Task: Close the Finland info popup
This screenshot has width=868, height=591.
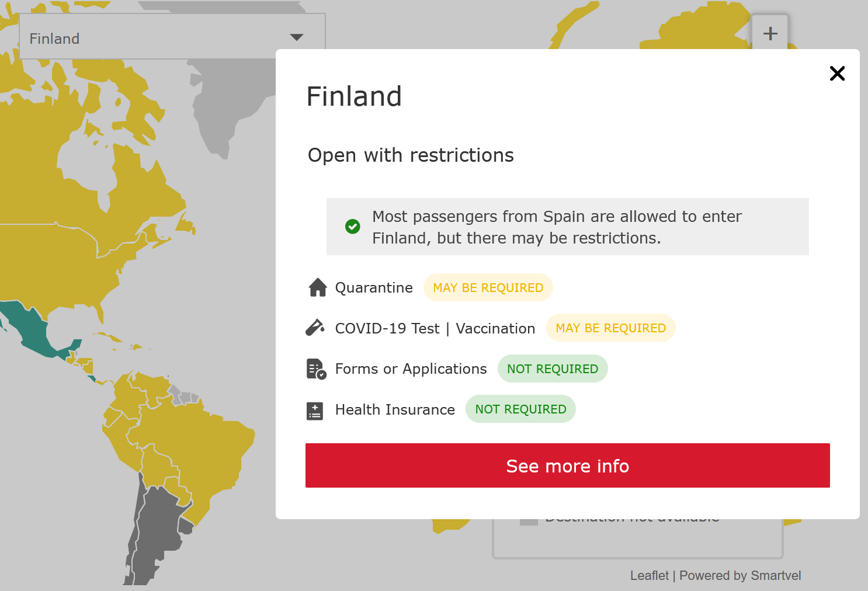Action: coord(837,74)
